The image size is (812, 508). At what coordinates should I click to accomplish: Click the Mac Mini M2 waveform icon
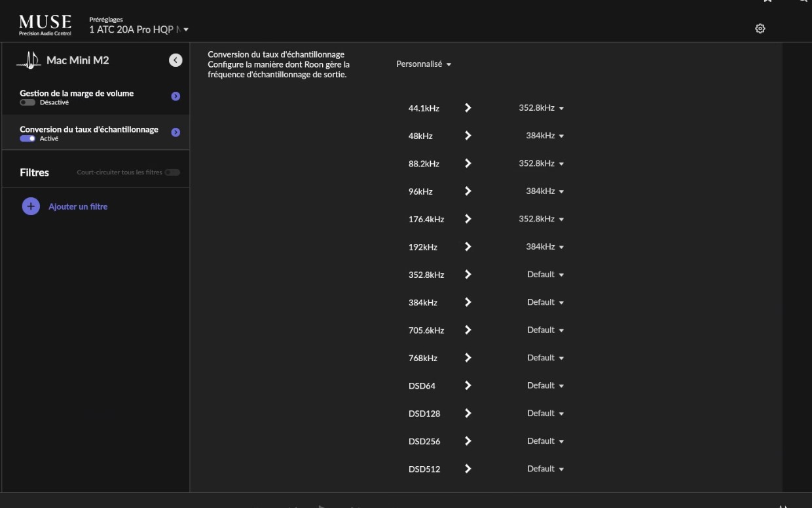pyautogui.click(x=29, y=60)
